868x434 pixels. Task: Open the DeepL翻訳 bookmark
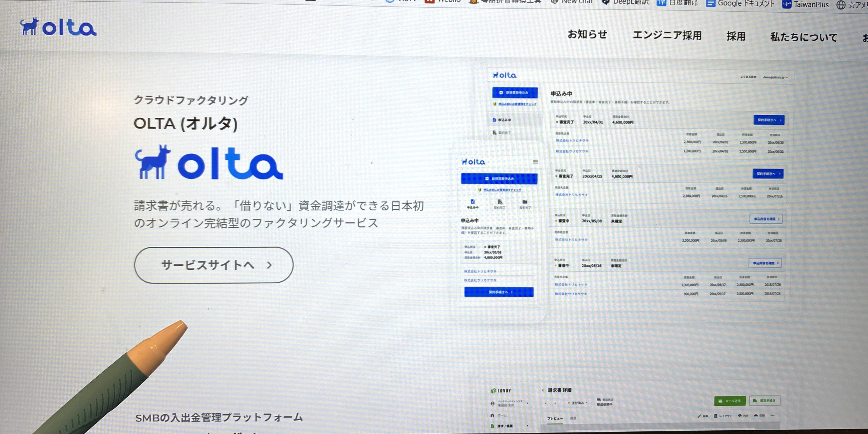point(625,2)
